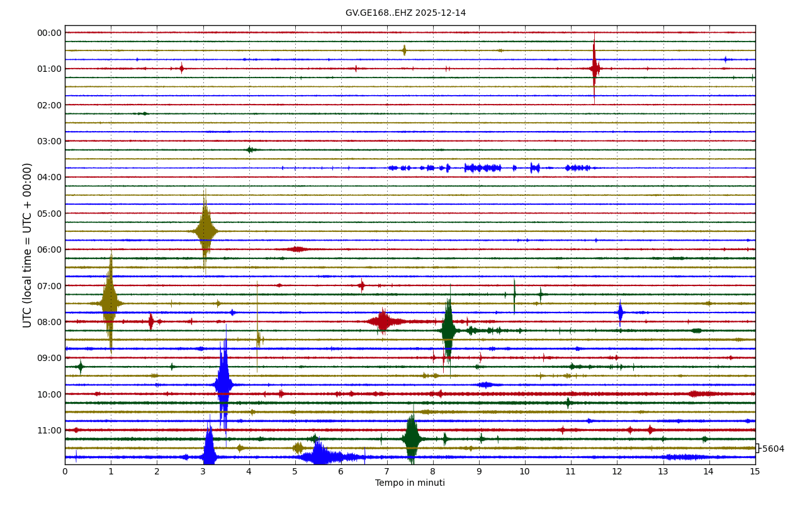Viewport: 812px width, 516px height.
Task: Select the 05:00 hour tick label
Action: pos(49,214)
